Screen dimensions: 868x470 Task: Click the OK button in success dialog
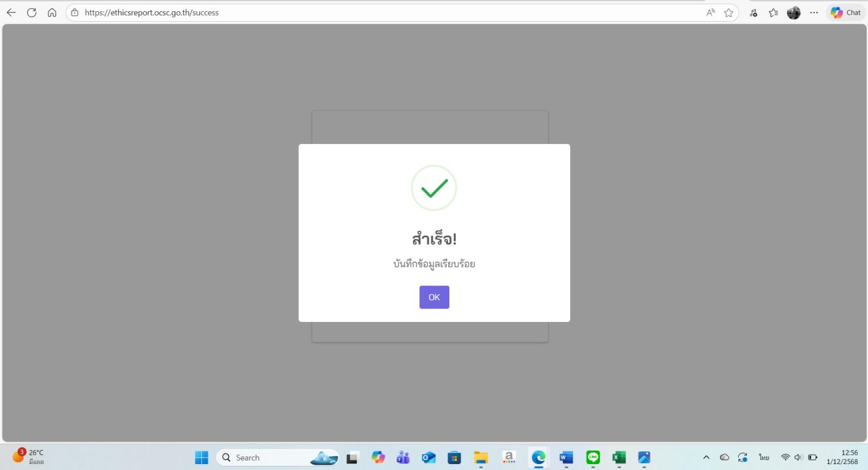[434, 297]
